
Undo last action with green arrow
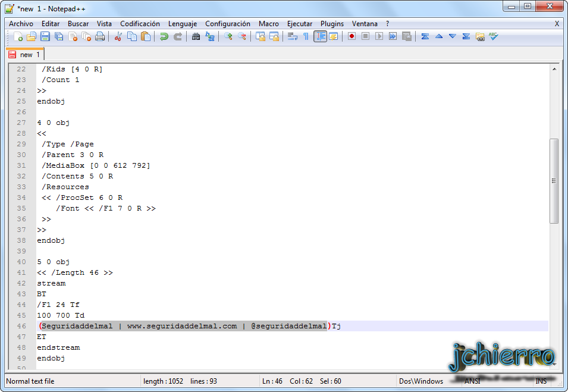pyautogui.click(x=164, y=36)
